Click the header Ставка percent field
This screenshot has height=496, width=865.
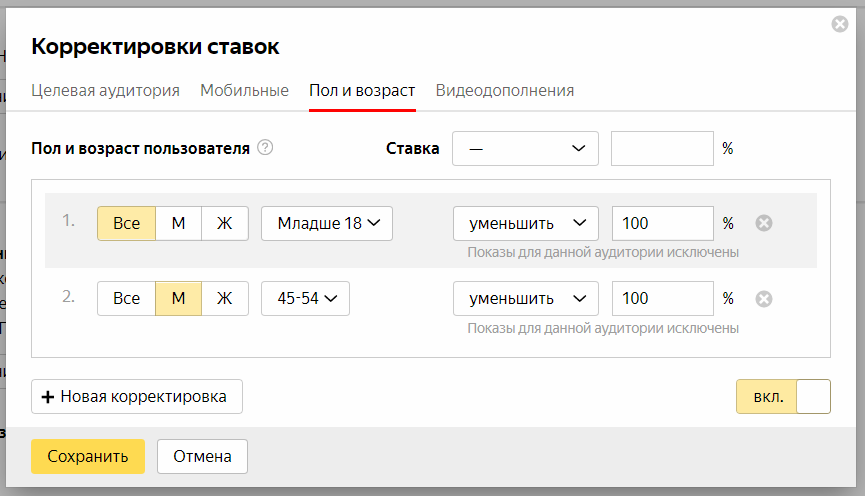click(x=662, y=148)
